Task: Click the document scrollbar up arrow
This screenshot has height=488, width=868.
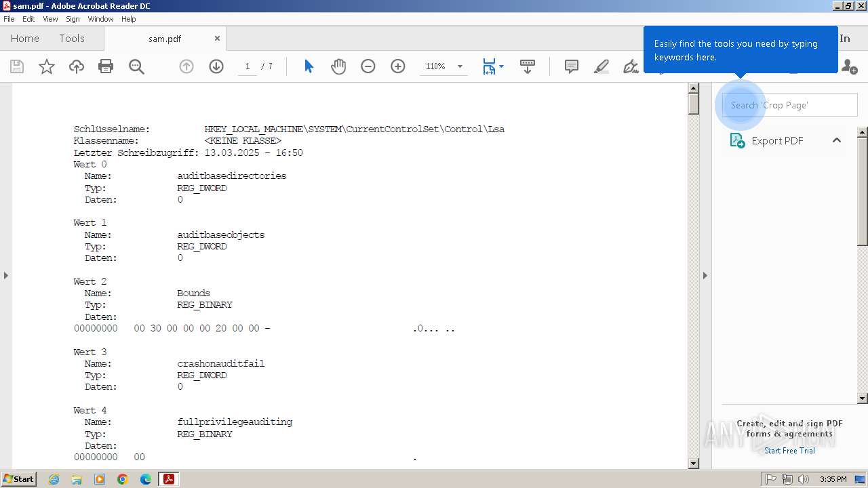Action: [693, 88]
